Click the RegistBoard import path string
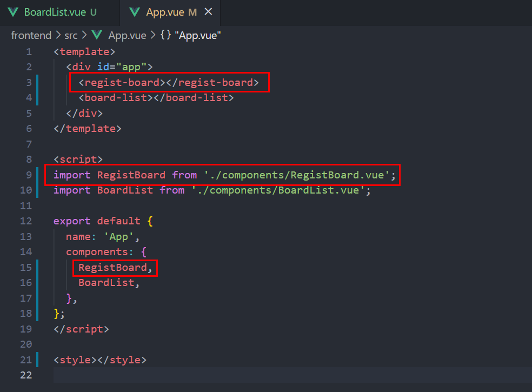Viewport: 532px width, 392px height. [x=296, y=175]
